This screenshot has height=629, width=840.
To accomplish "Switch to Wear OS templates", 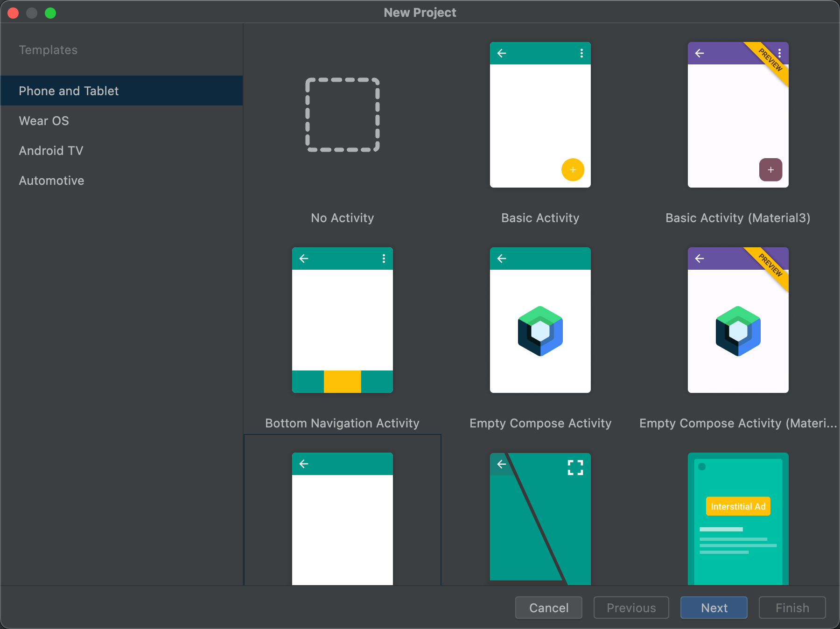I will click(43, 120).
